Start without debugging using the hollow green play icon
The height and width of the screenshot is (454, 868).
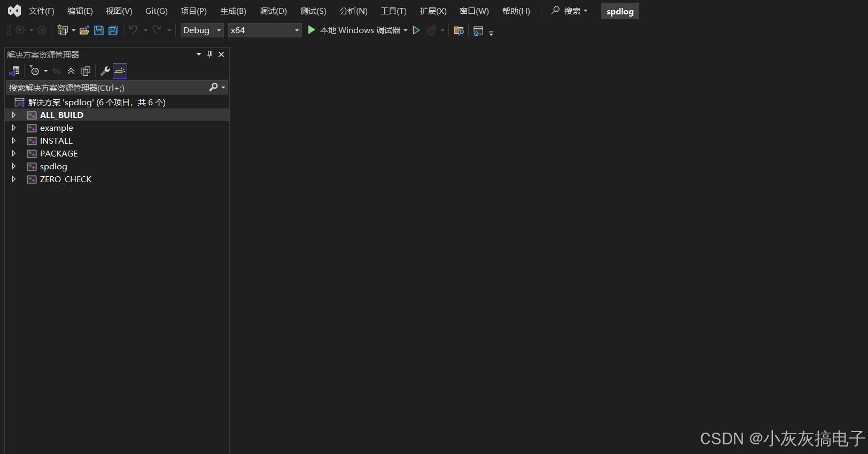pyautogui.click(x=416, y=30)
